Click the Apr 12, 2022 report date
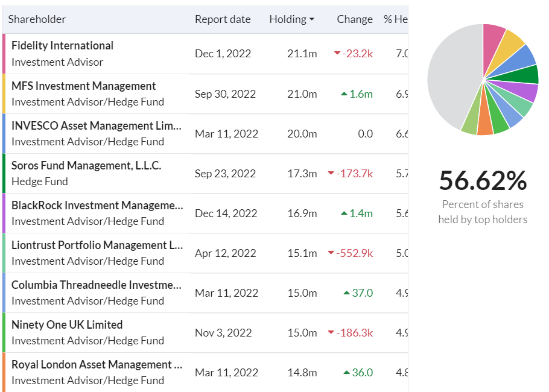This screenshot has height=392, width=549. 226,253
